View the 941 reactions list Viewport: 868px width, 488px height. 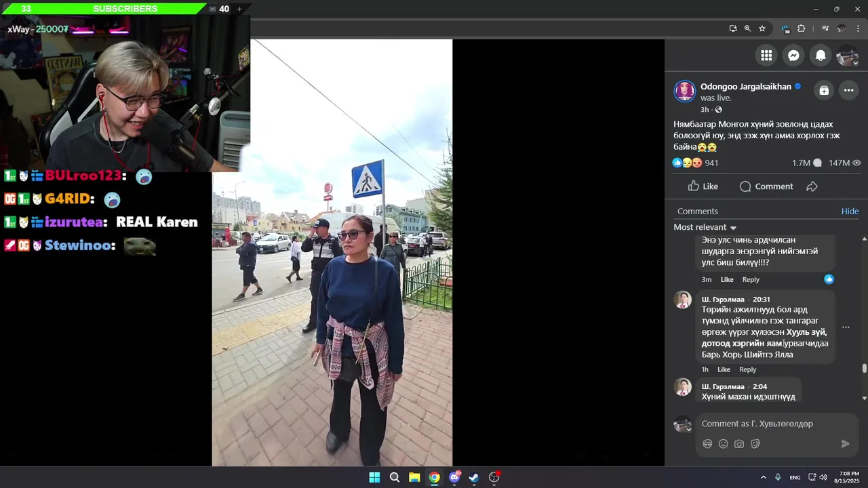coord(695,163)
